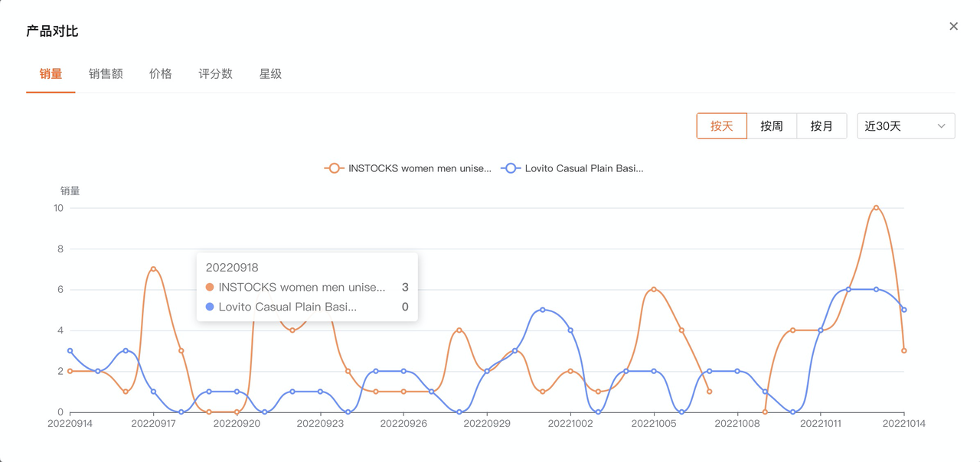
Task: Toggle Lovito Casual Plain series in legend
Action: [573, 168]
